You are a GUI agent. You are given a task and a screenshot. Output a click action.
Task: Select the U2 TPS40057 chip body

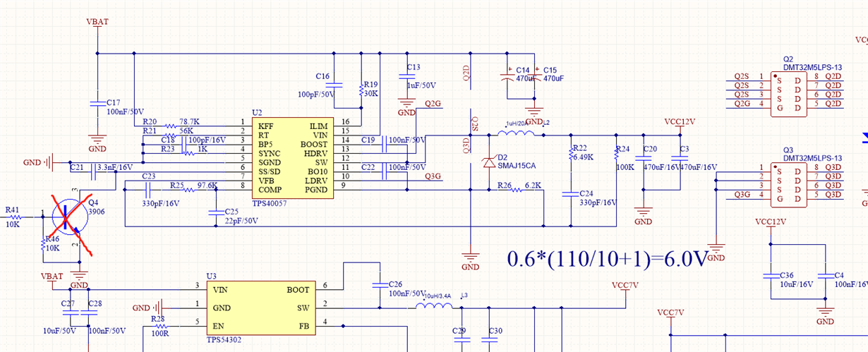coord(294,157)
